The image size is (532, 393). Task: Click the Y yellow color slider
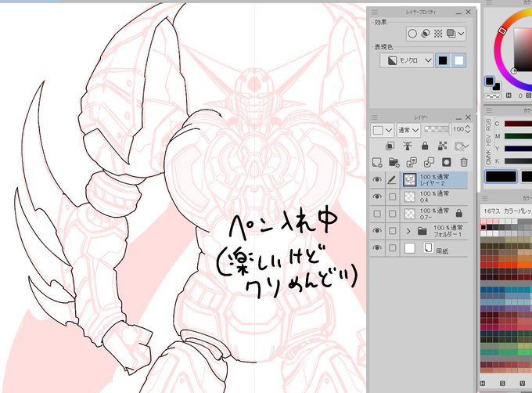coord(518,149)
